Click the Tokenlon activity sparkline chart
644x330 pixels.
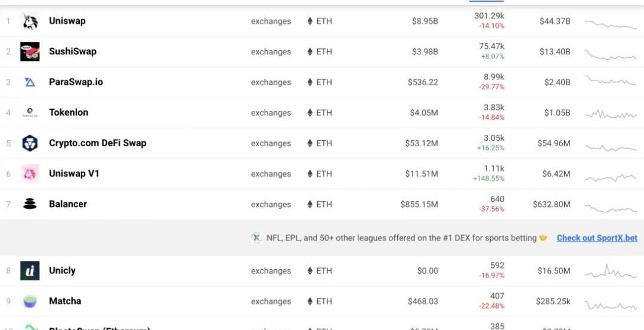coord(611,114)
